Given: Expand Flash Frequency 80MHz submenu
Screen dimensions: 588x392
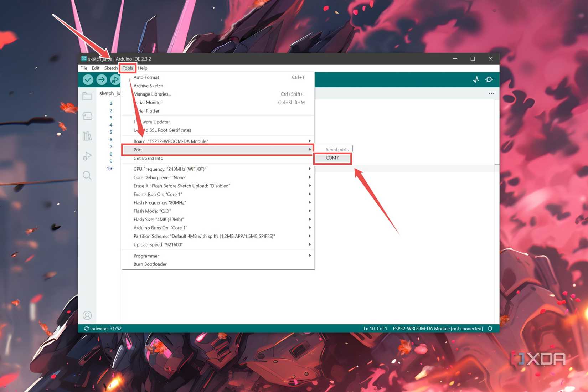Looking at the screenshot, I should (x=218, y=202).
